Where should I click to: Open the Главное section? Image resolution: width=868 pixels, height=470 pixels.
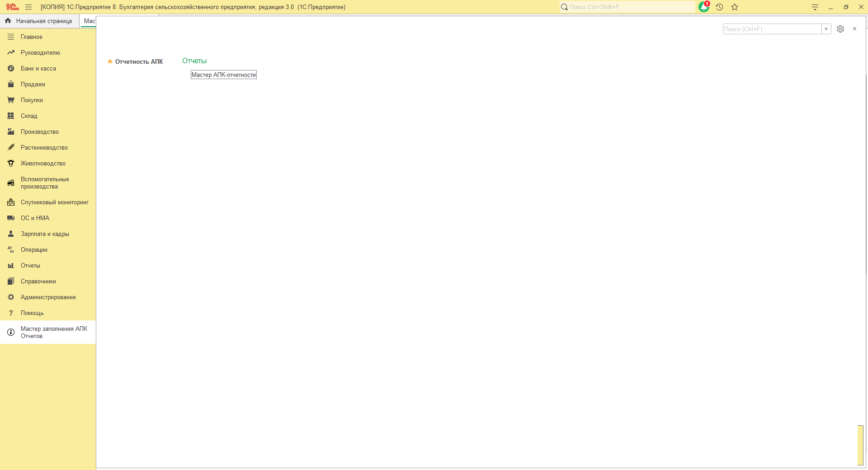click(48, 37)
